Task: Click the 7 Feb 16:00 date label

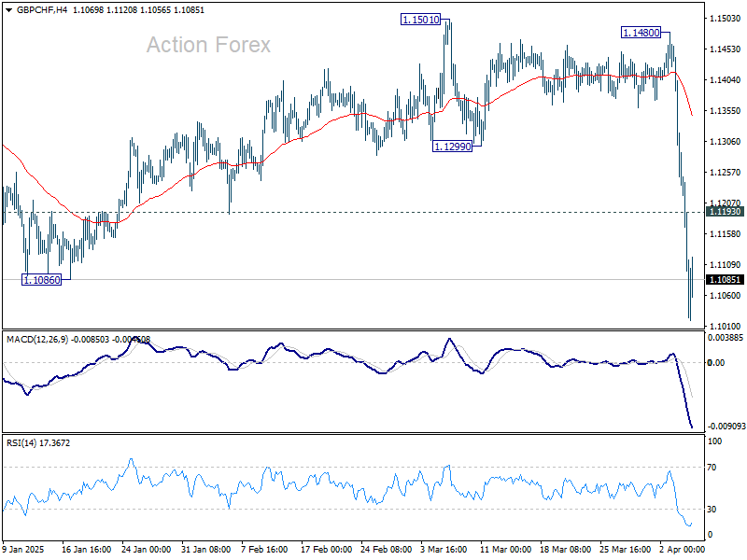Action: [264, 549]
